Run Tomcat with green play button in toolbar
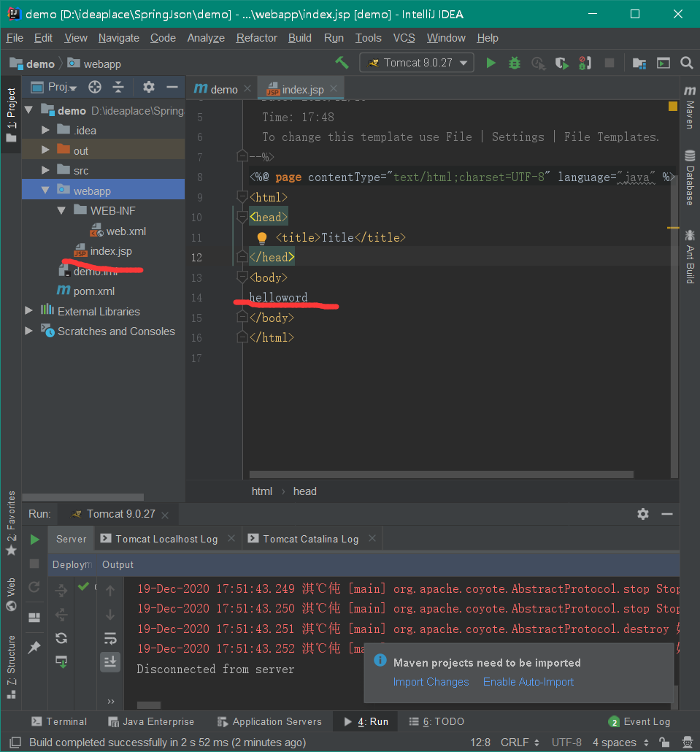The height and width of the screenshot is (752, 700). pos(491,63)
